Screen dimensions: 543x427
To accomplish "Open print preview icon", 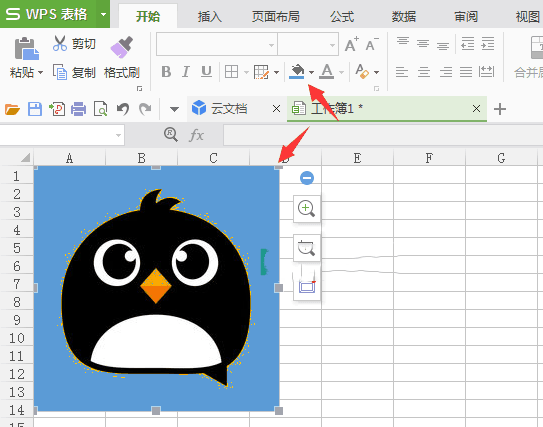I will 101,108.
